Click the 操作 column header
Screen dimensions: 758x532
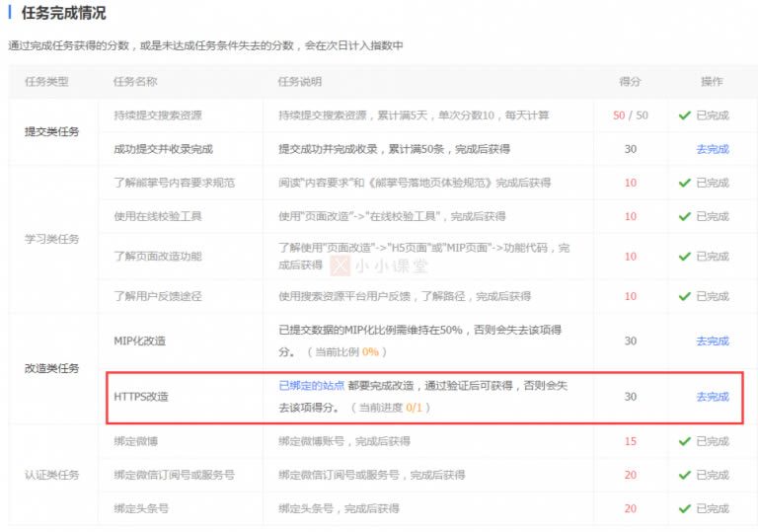click(x=712, y=82)
